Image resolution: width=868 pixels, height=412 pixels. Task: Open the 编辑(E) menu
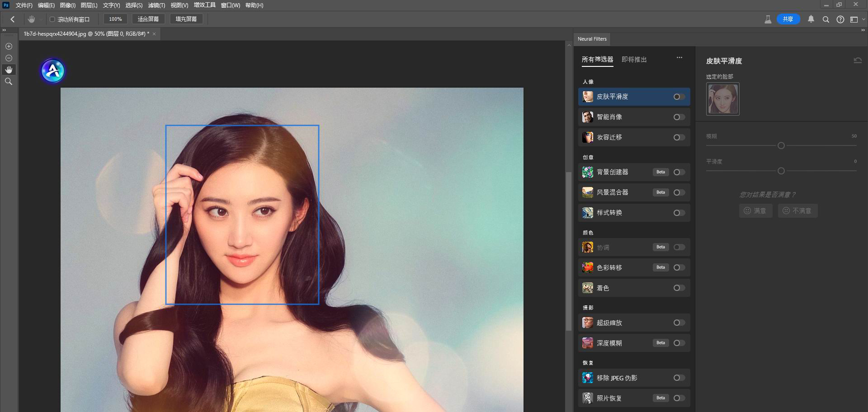46,5
